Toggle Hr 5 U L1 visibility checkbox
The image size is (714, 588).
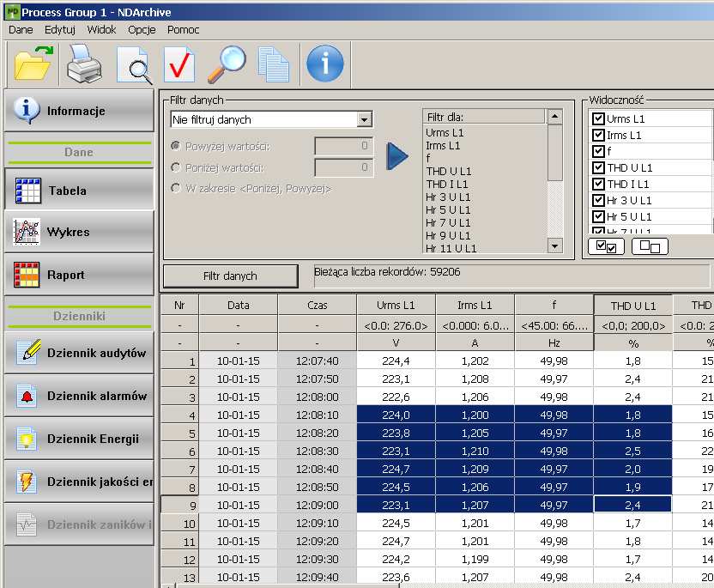coord(598,216)
